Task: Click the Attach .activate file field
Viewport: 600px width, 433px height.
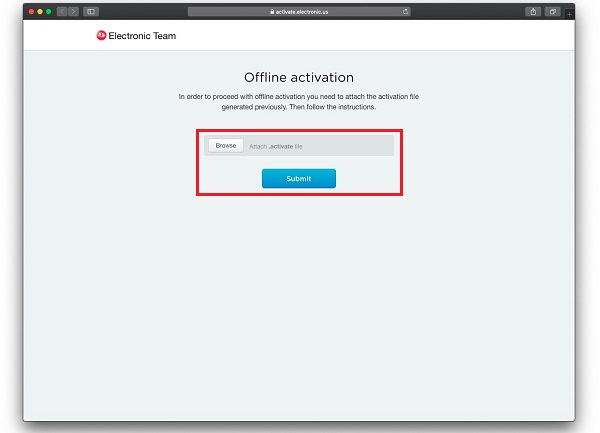Action: (x=317, y=146)
